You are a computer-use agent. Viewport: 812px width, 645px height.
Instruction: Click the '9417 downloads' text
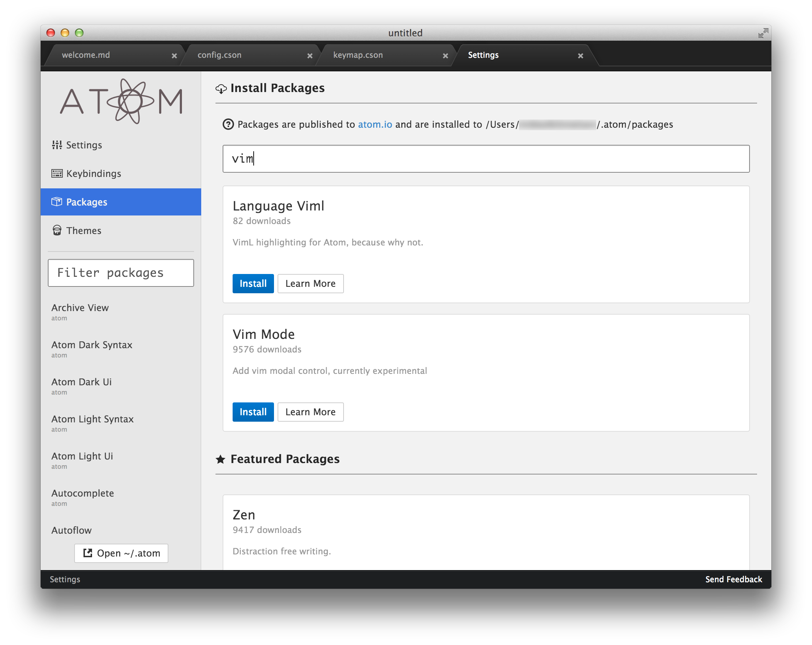click(x=267, y=530)
